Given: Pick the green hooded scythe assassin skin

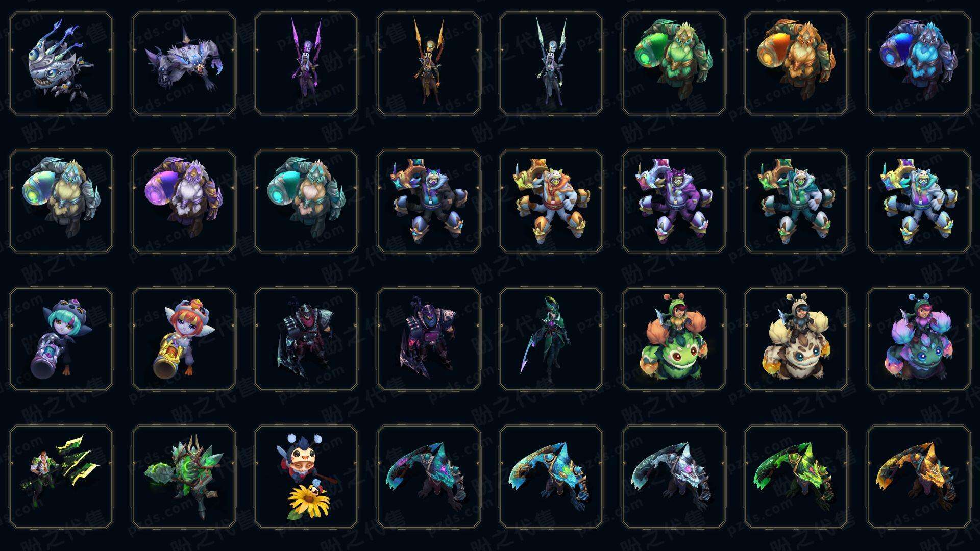Looking at the screenshot, I should pos(551,339).
